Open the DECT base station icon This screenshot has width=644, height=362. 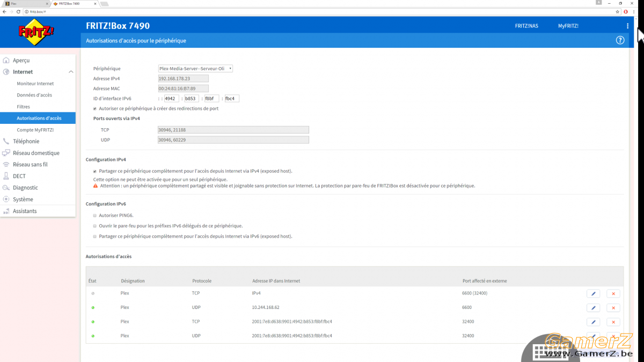coord(6,176)
